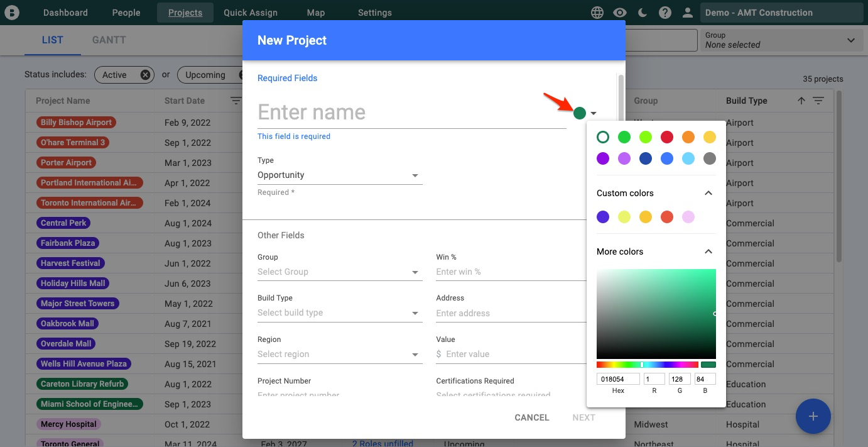Viewport: 868px width, 447px height.
Task: Open the Select Group dropdown
Action: (x=340, y=272)
